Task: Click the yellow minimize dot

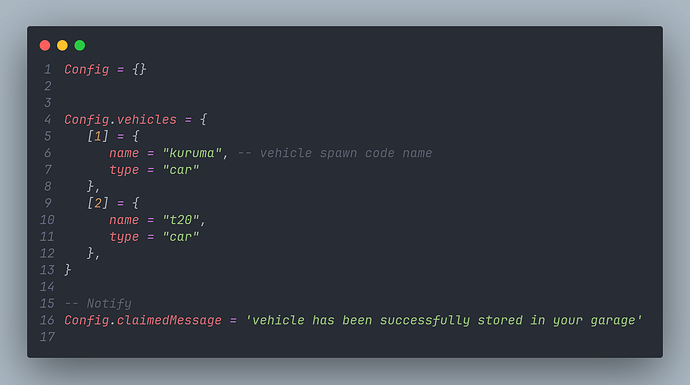Action: (x=62, y=45)
